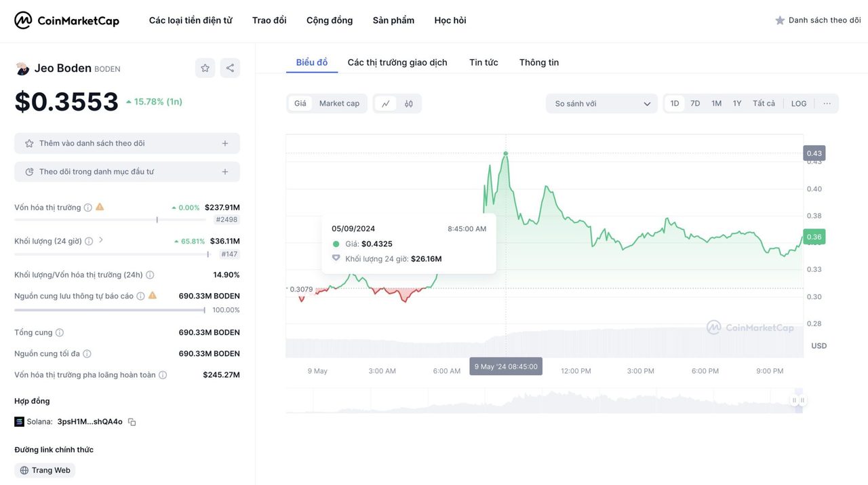Screen dimensions: 868x485
Task: Open Trao đổi menu
Action: click(269, 20)
